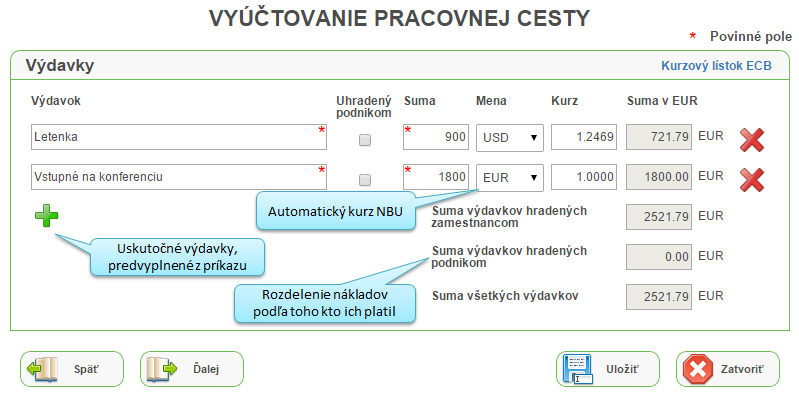Toggle Uhradený podnikom for Letenka
This screenshot has height=397, width=799.
click(365, 140)
